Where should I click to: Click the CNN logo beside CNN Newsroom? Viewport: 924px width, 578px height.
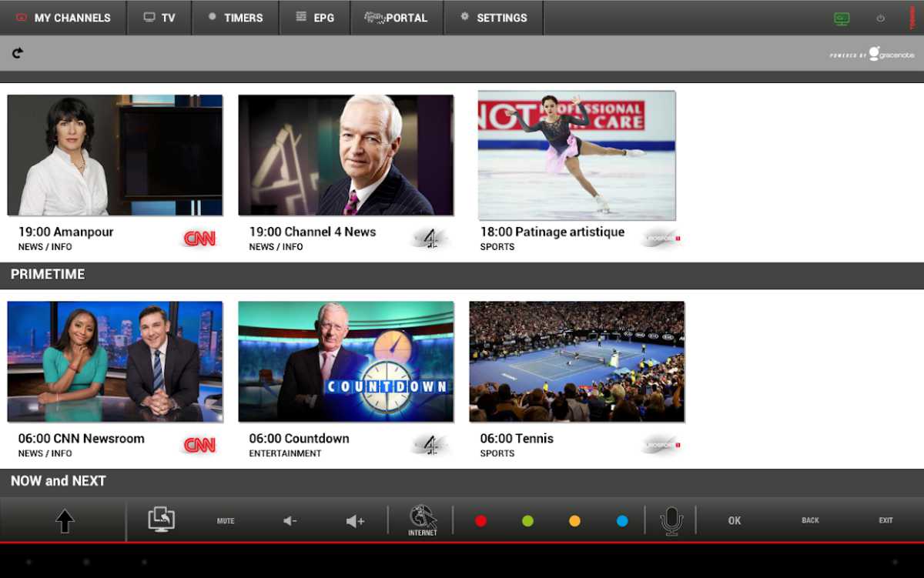click(199, 445)
